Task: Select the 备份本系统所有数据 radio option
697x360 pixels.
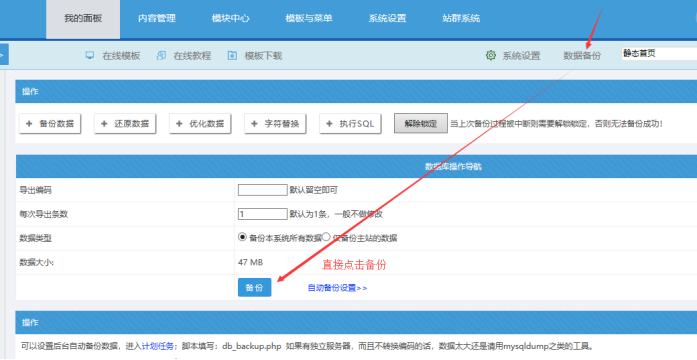Action: (242, 237)
